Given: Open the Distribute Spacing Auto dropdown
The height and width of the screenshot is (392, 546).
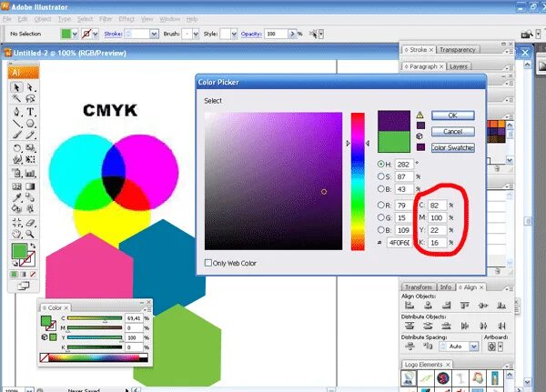Looking at the screenshot, I should (x=473, y=347).
